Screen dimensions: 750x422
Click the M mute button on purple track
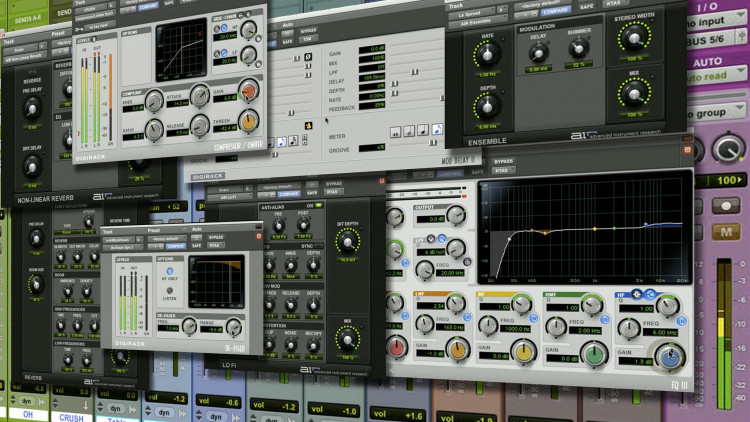click(726, 233)
